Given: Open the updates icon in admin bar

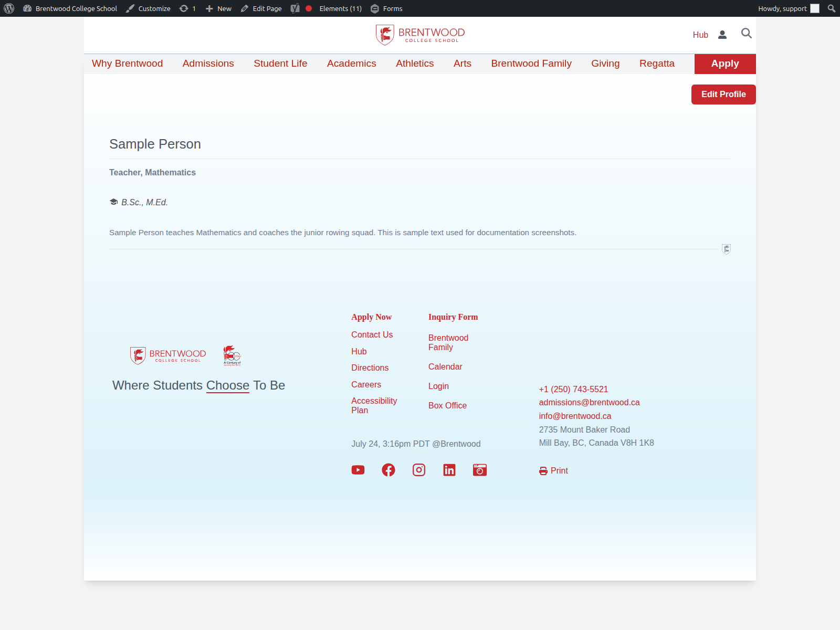Looking at the screenshot, I should pos(187,8).
